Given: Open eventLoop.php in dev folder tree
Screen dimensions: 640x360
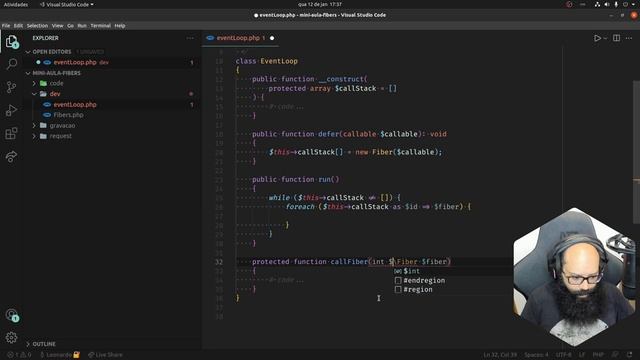Looking at the screenshot, I should (x=75, y=104).
